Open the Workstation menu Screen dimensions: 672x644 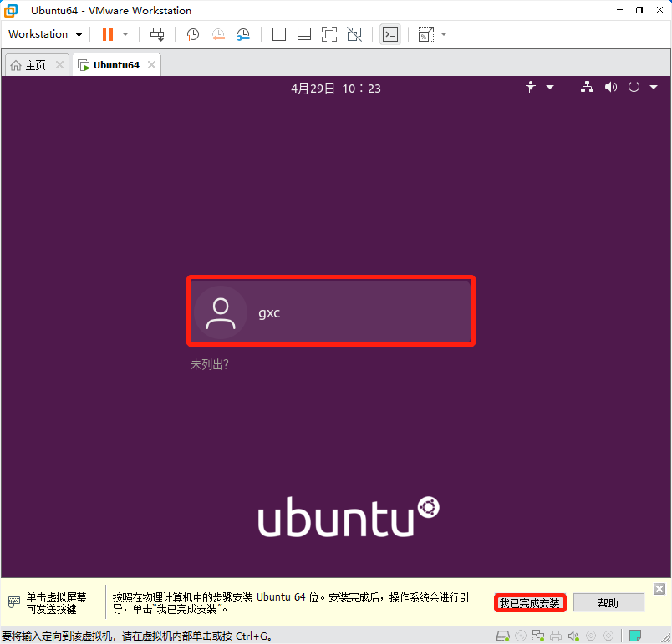pos(45,34)
